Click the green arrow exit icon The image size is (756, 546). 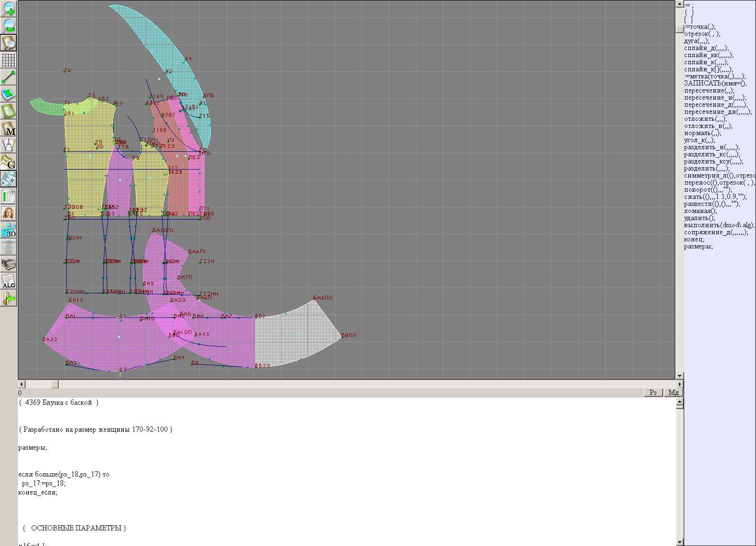tap(9, 298)
